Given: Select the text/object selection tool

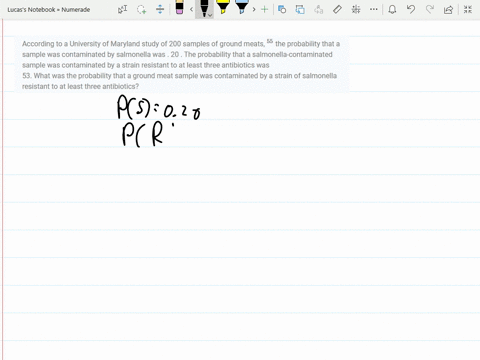Looking at the screenshot, I should pyautogui.click(x=122, y=9).
